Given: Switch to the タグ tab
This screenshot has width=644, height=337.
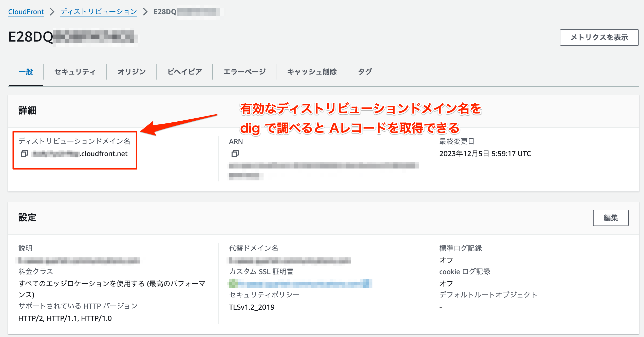Looking at the screenshot, I should 365,72.
